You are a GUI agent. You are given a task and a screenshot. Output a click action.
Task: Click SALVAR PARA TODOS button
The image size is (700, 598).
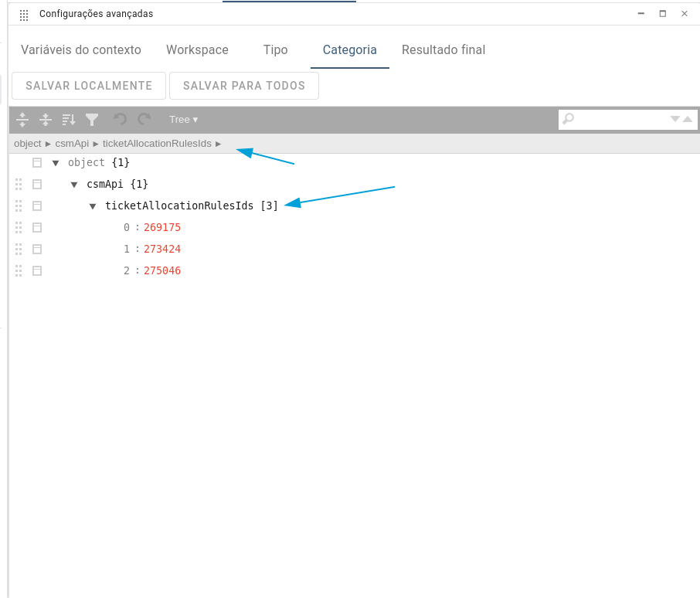coord(244,86)
